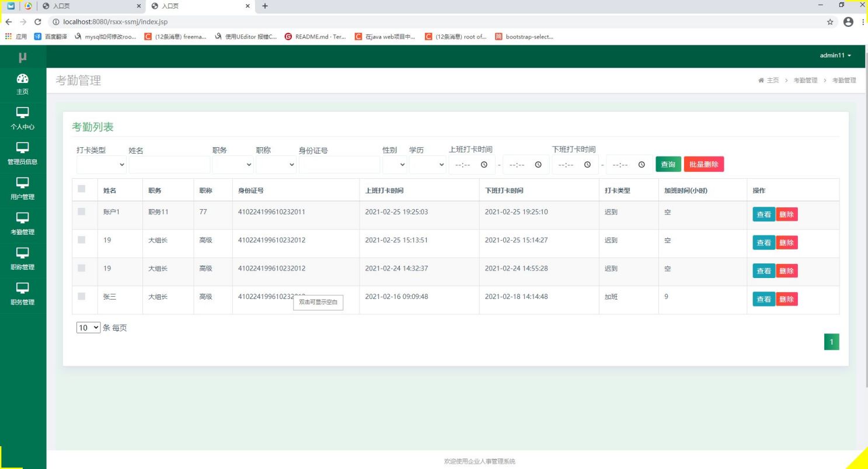This screenshot has width=868, height=469.
Task: Click 删除 for the 2021-02-25 15:13:51 row
Action: pos(786,242)
